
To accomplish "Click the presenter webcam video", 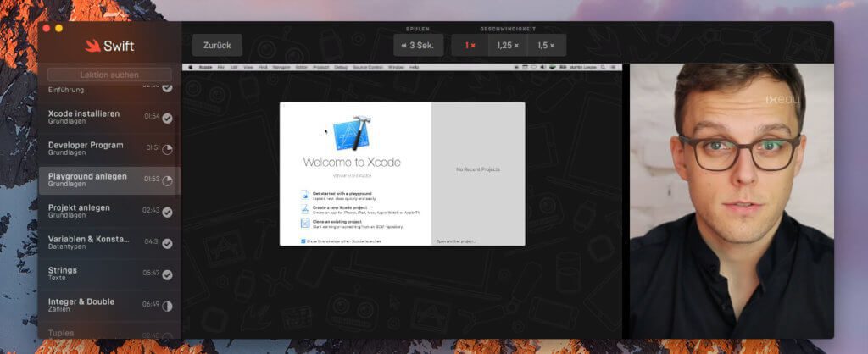I will click(732, 201).
